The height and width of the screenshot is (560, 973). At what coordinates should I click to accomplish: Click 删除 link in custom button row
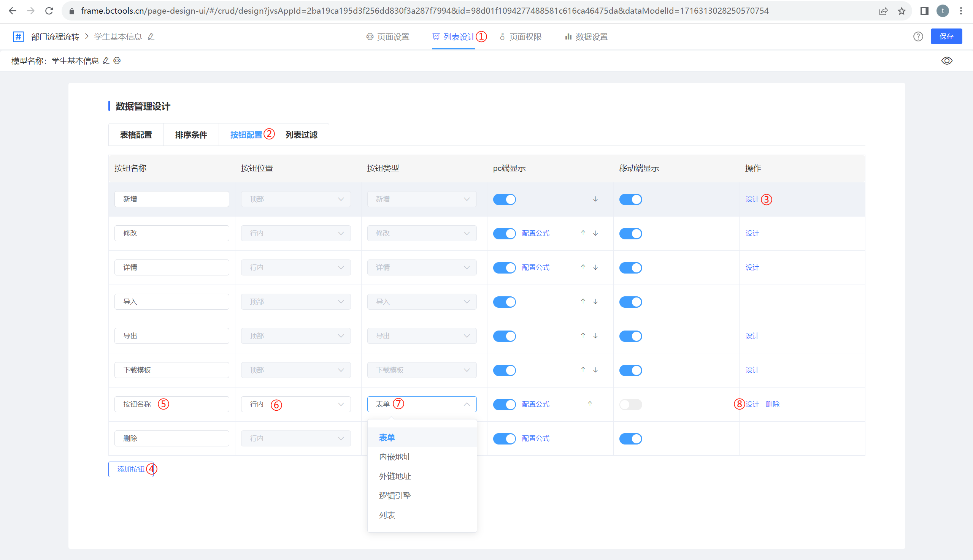(772, 404)
